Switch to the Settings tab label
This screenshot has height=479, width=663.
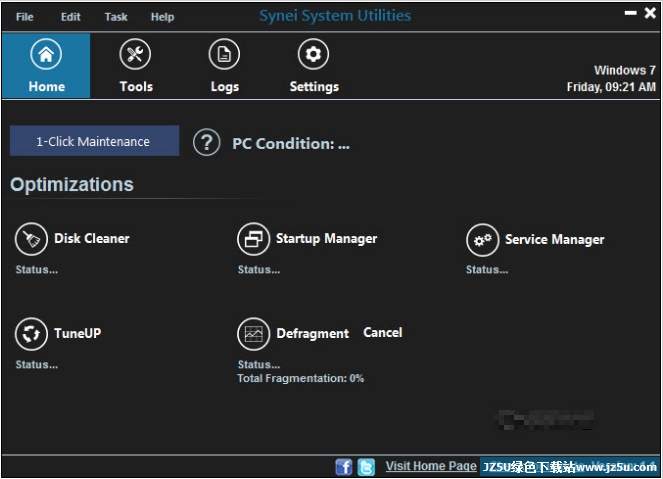314,87
